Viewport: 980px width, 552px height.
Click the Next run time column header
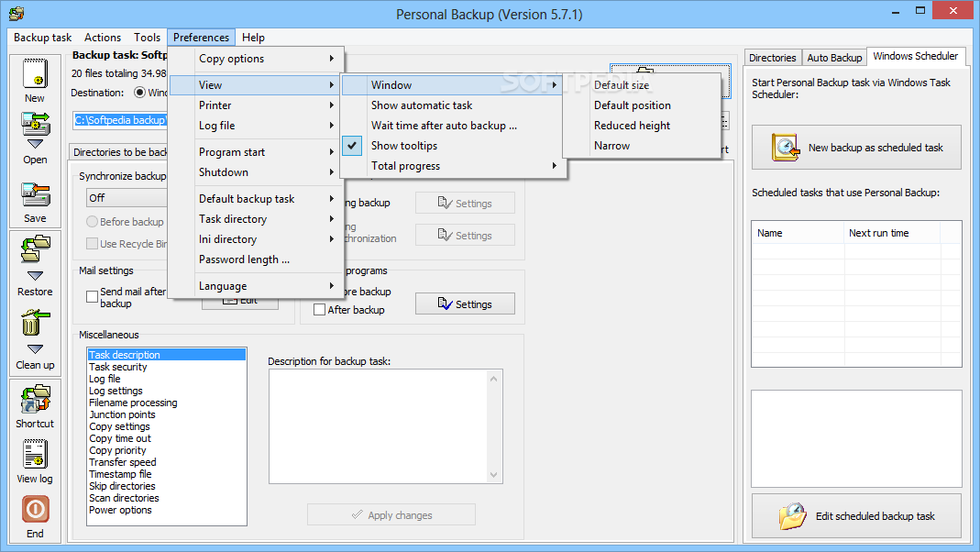(x=892, y=233)
